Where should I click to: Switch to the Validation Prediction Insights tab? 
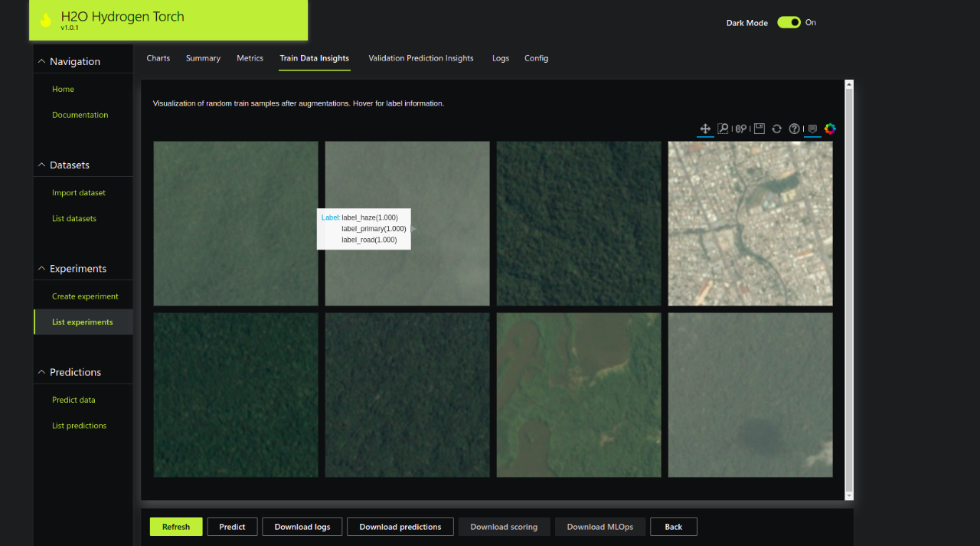click(420, 58)
